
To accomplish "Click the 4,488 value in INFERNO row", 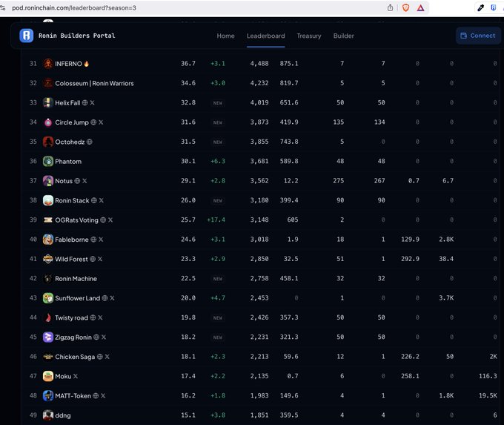I will coord(259,63).
